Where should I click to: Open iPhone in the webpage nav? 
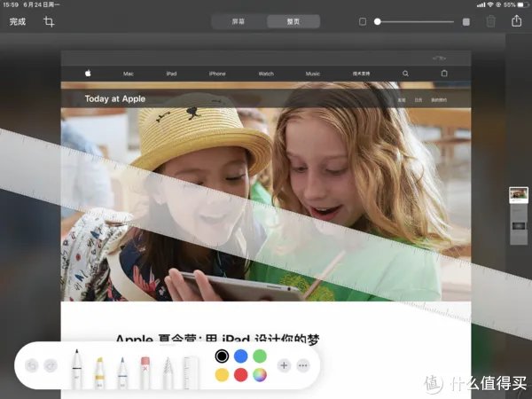point(217,74)
